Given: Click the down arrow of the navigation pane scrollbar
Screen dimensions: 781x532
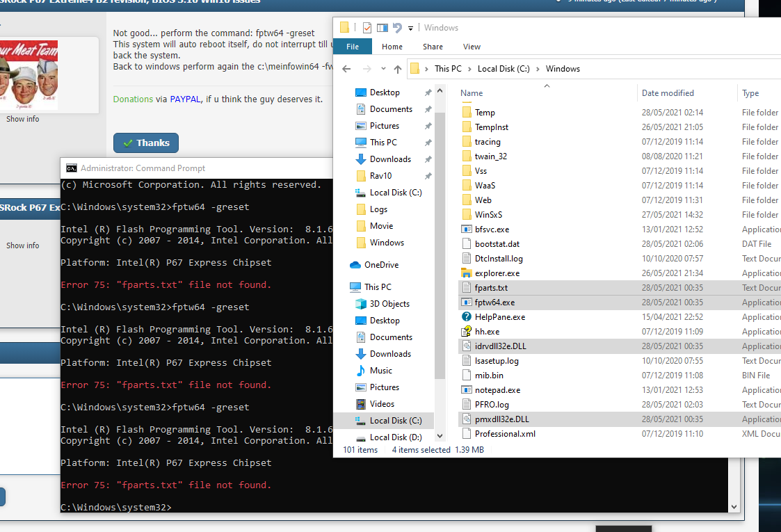Looking at the screenshot, I should [440, 436].
